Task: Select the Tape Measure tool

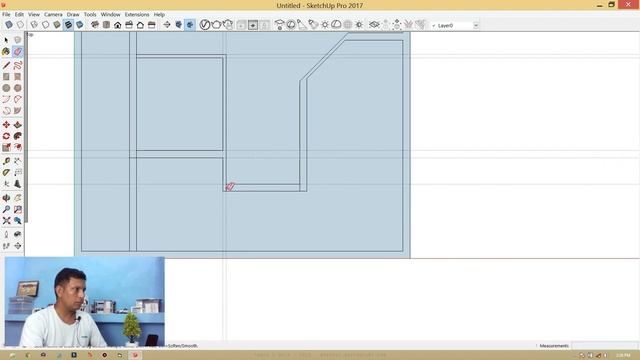Action: tap(6, 161)
